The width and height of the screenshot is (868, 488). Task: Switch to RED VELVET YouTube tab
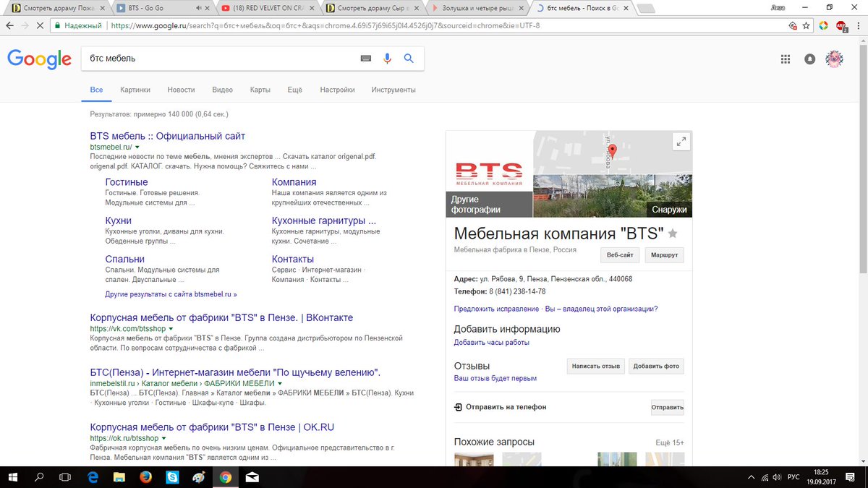(x=267, y=8)
